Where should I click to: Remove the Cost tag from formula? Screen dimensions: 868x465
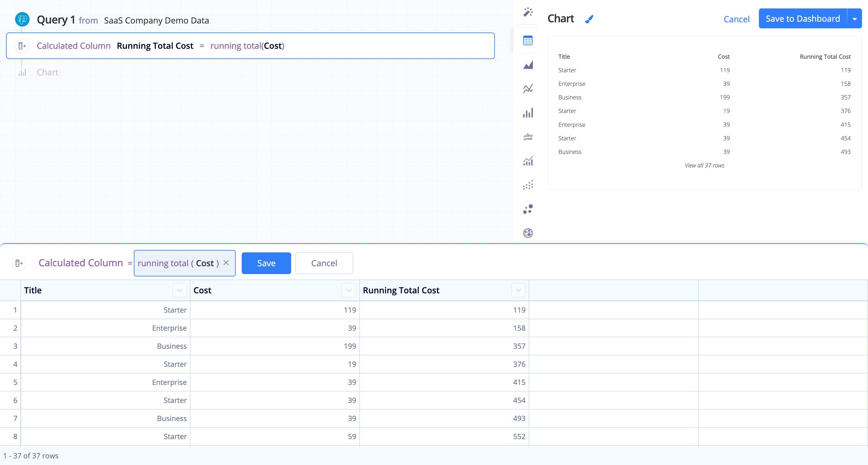227,263
